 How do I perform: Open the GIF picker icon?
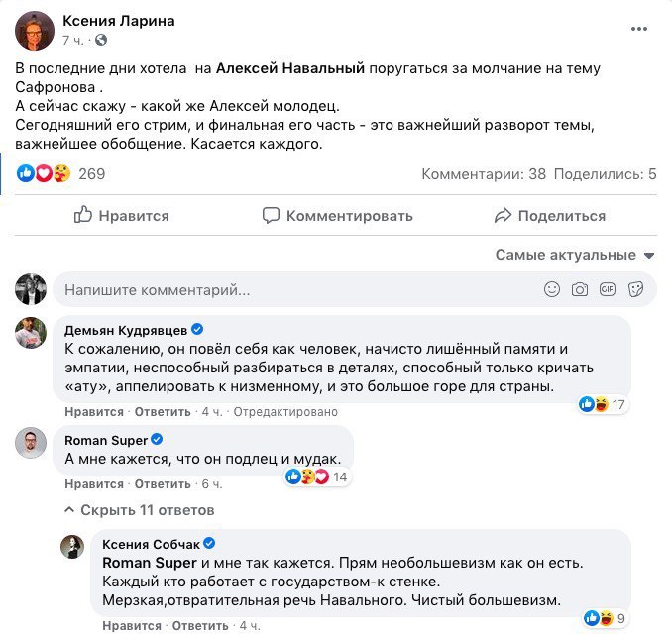pyautogui.click(x=608, y=290)
